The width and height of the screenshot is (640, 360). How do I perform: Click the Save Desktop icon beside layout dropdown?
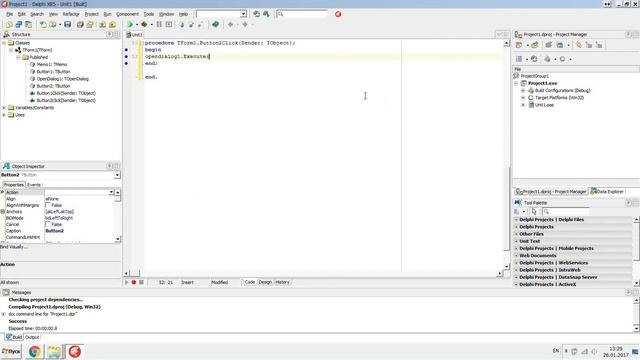256,14
